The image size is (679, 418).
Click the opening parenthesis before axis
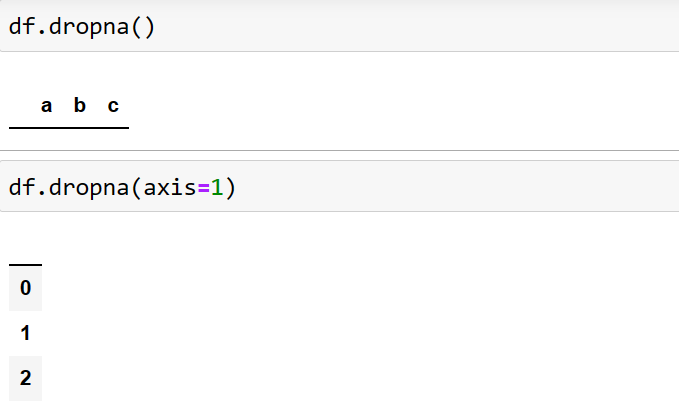pos(136,187)
